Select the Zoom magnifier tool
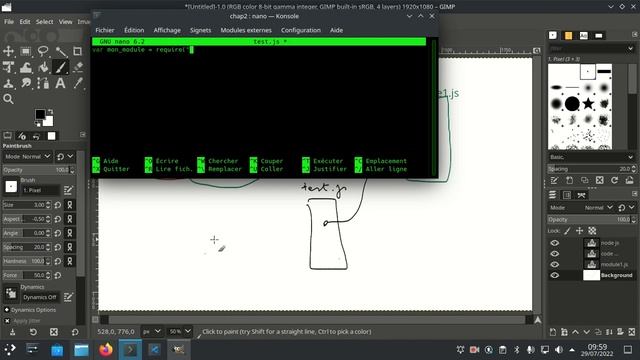 8,99
